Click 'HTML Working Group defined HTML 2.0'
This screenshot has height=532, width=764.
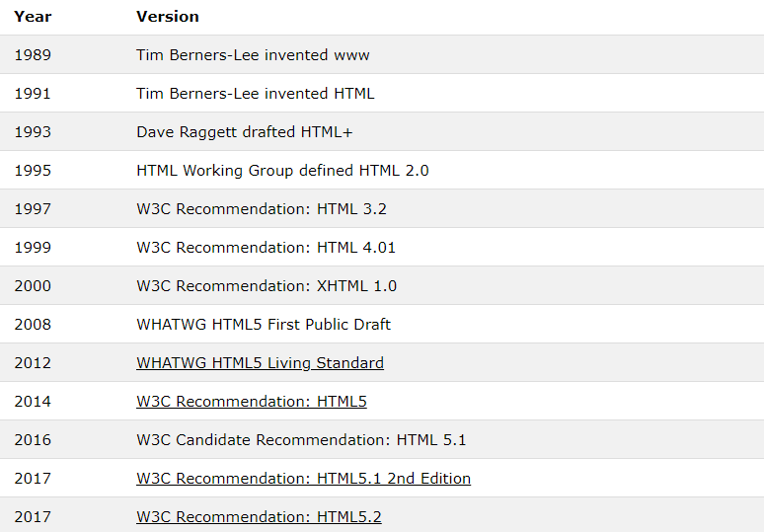click(x=282, y=171)
